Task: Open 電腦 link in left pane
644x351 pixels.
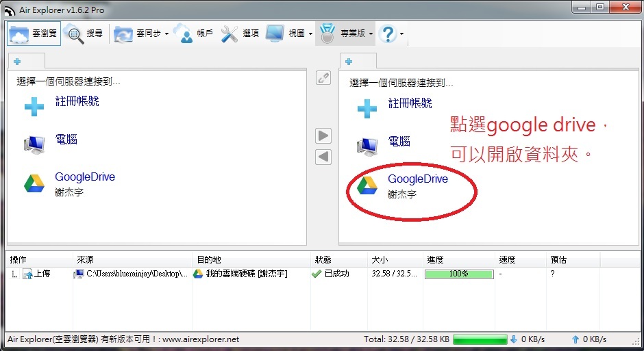Action: pyautogui.click(x=66, y=139)
